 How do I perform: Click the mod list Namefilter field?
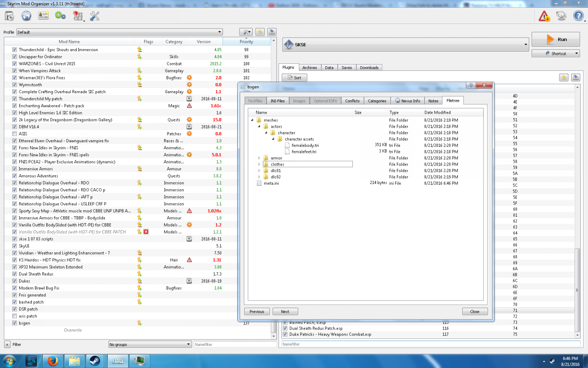point(235,344)
